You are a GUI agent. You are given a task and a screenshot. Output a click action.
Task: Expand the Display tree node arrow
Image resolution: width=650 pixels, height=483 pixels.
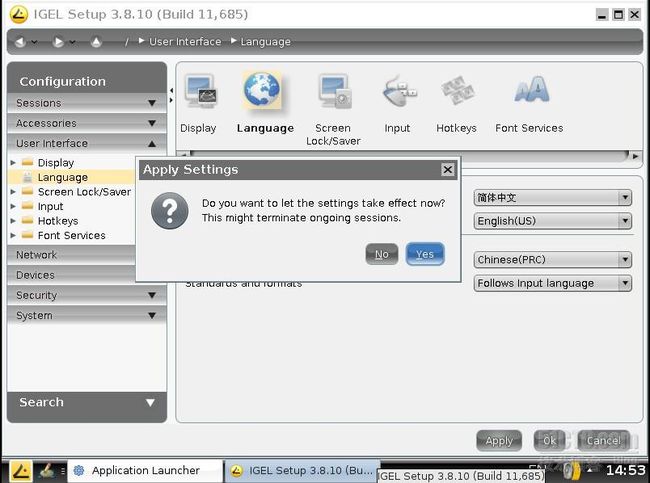[13, 163]
